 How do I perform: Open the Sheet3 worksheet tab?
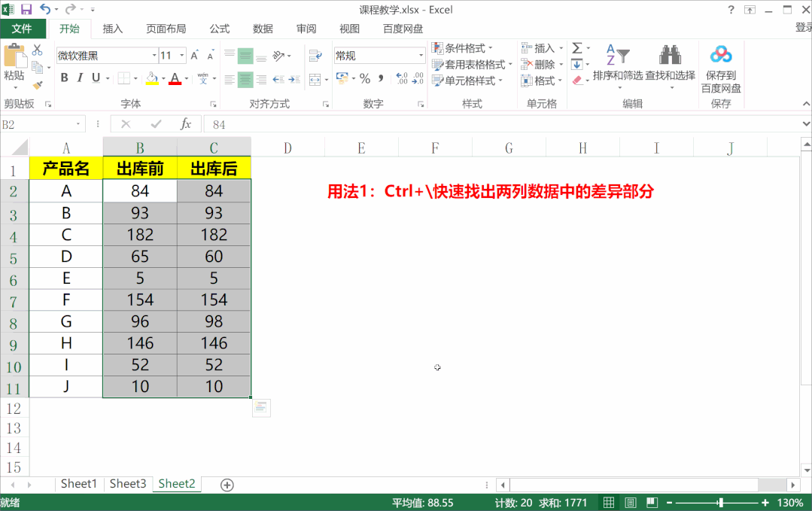[127, 484]
